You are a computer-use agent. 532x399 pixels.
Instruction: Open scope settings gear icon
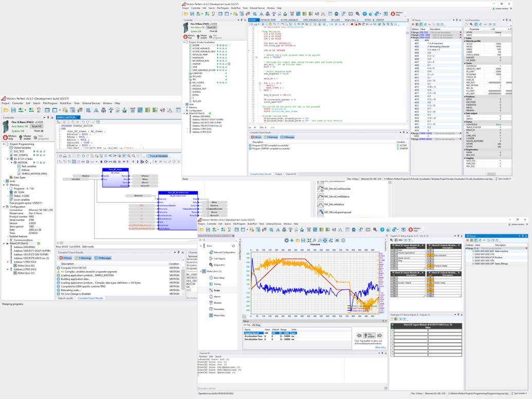[343, 240]
